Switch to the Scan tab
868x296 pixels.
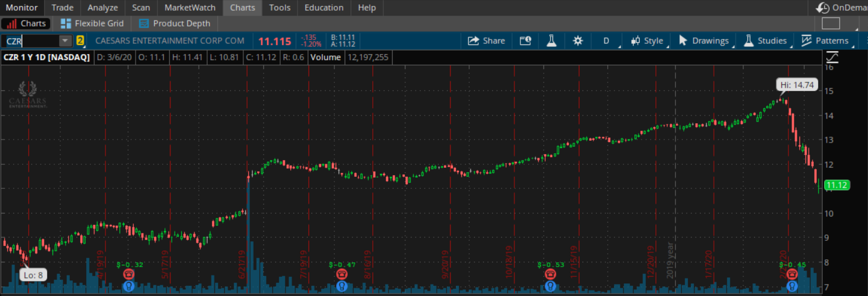[x=141, y=8]
